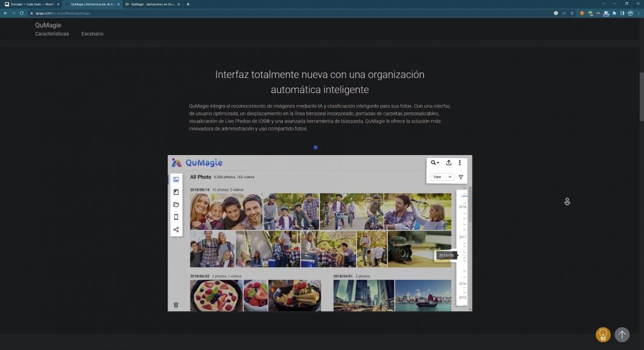Click the share icon in QuMagie sidebar

click(176, 229)
